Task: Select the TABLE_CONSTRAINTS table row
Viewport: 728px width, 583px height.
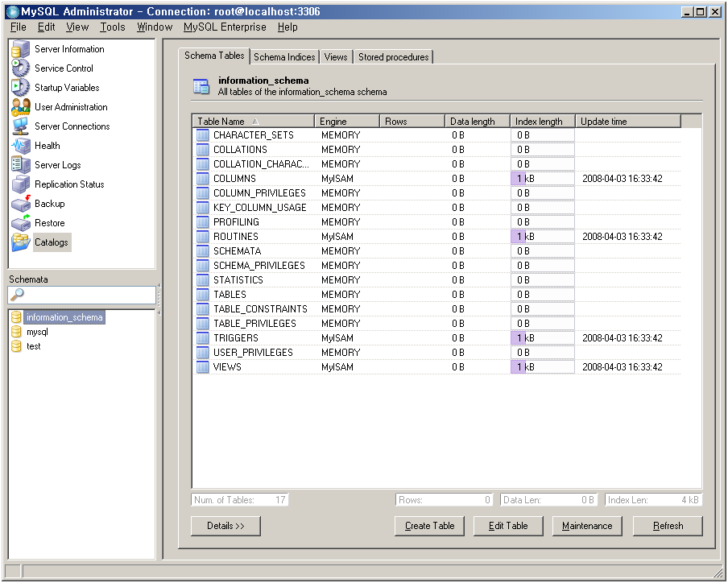Action: pos(437,309)
